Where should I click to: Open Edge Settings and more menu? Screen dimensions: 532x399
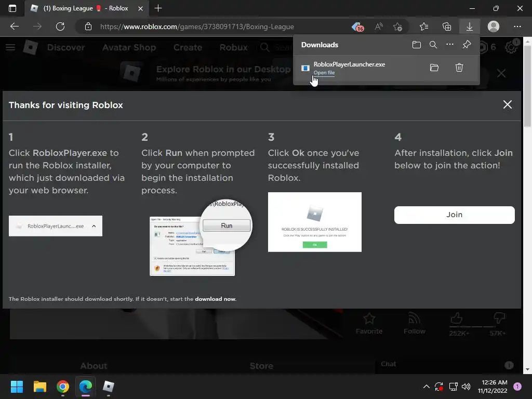coord(517,26)
